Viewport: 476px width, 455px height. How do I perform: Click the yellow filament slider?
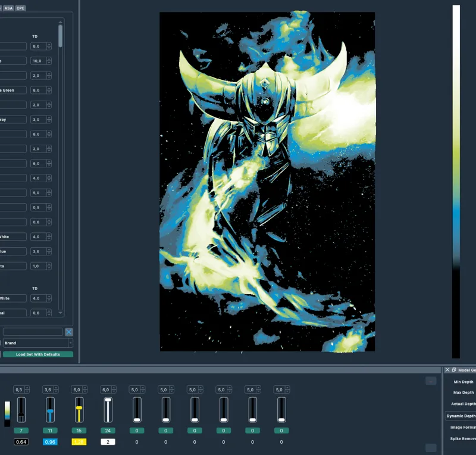[x=79, y=409]
